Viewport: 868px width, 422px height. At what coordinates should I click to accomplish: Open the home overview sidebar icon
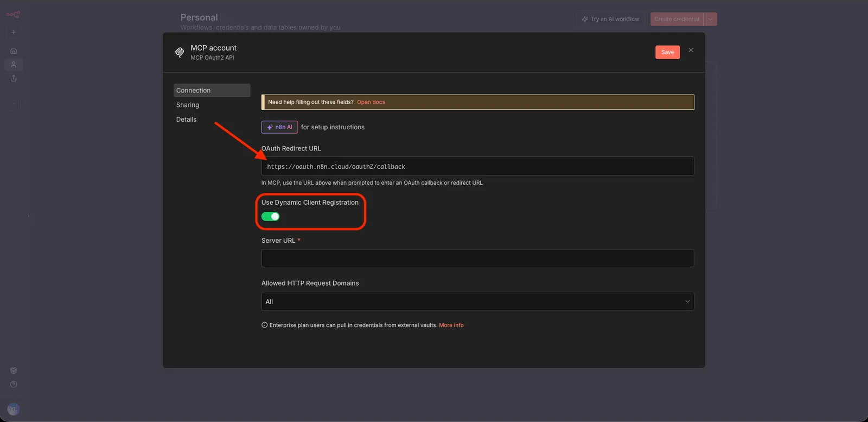pos(14,51)
